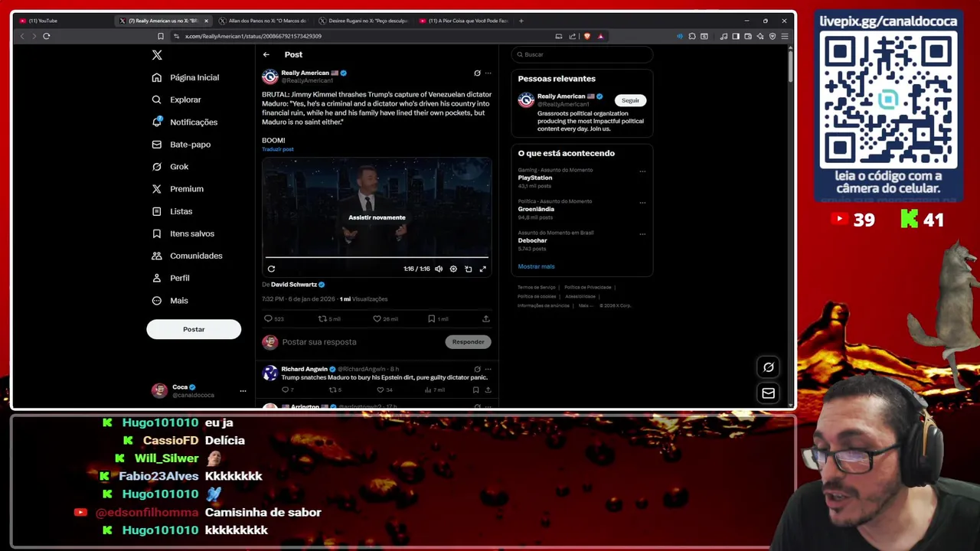Click the Mostrar mais link
980x551 pixels.
pyautogui.click(x=536, y=266)
